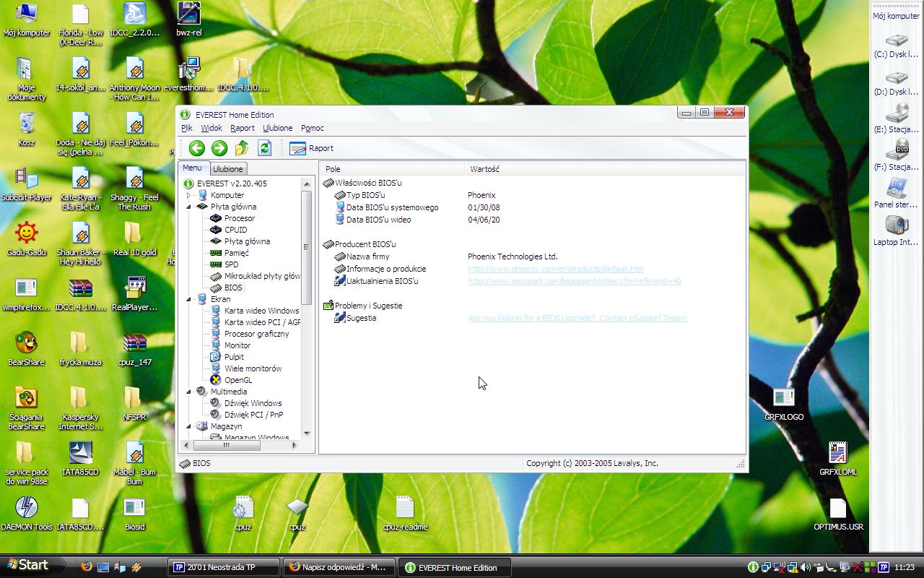Open the (C:) Dysk drive in the sidebar
The width and height of the screenshot is (924, 578).
click(896, 45)
